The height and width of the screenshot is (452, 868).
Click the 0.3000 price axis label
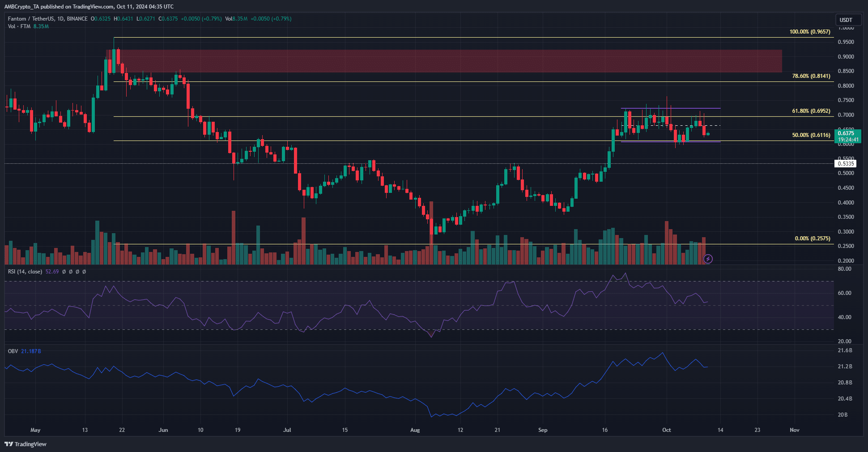click(846, 232)
